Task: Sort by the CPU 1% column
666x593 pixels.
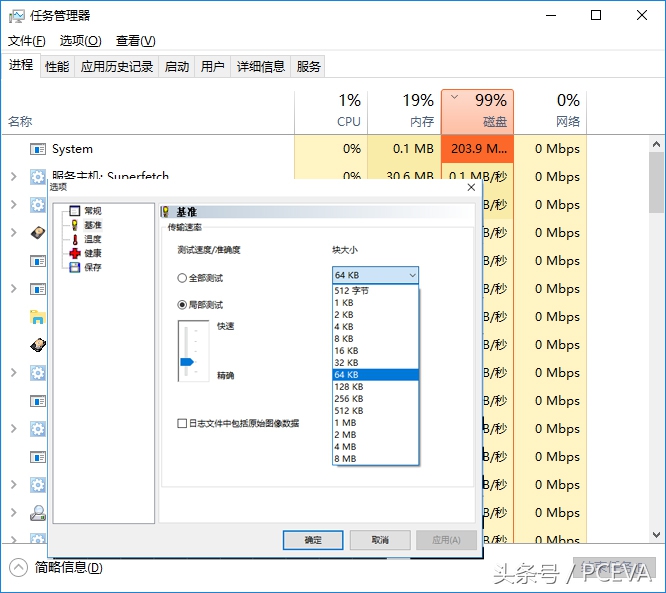Action: [x=331, y=112]
